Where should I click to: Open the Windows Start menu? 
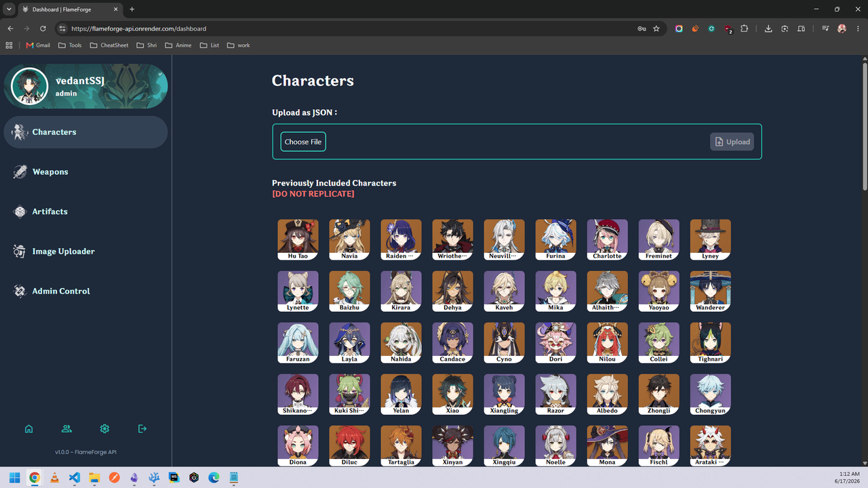coord(14,478)
